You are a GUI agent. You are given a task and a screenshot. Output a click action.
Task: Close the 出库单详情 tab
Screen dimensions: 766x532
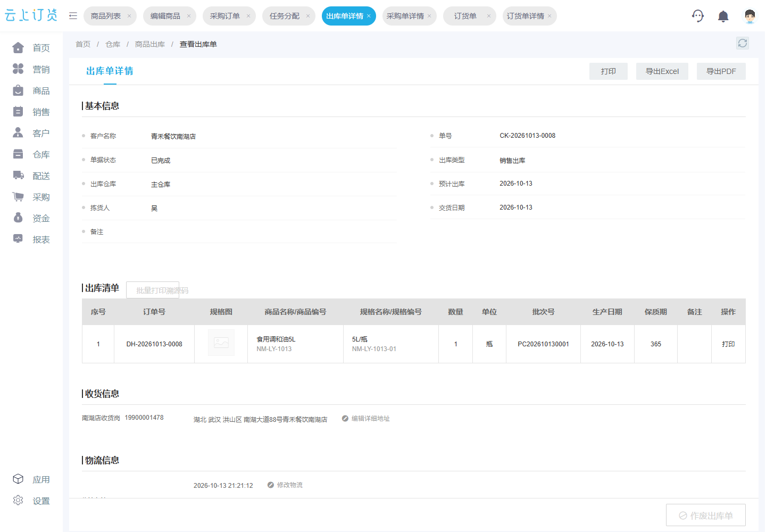[369, 16]
